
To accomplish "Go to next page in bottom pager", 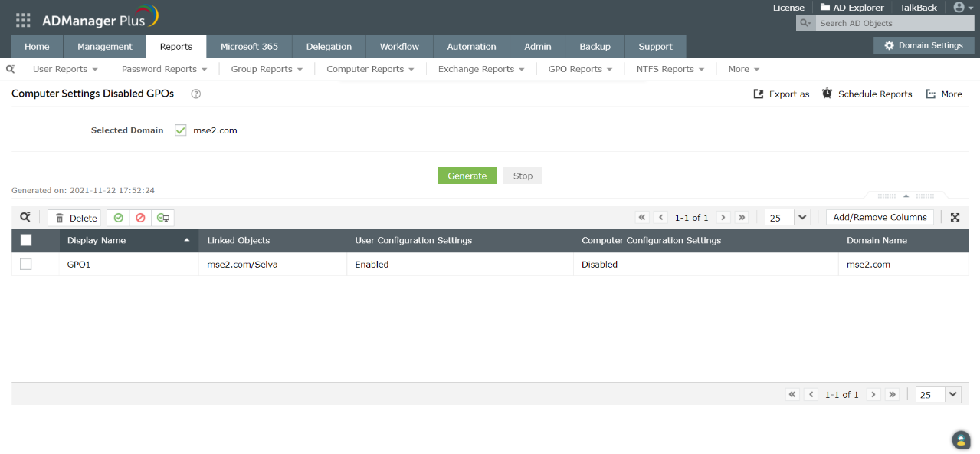I will pos(873,394).
